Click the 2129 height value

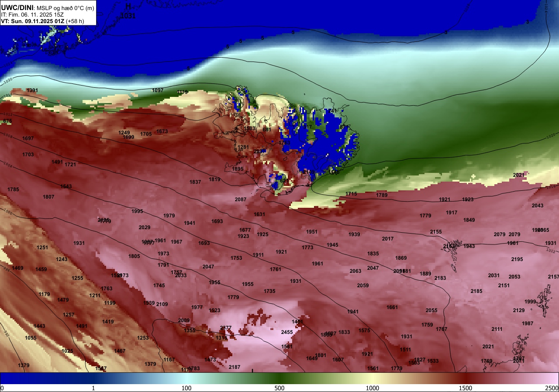click(519, 310)
